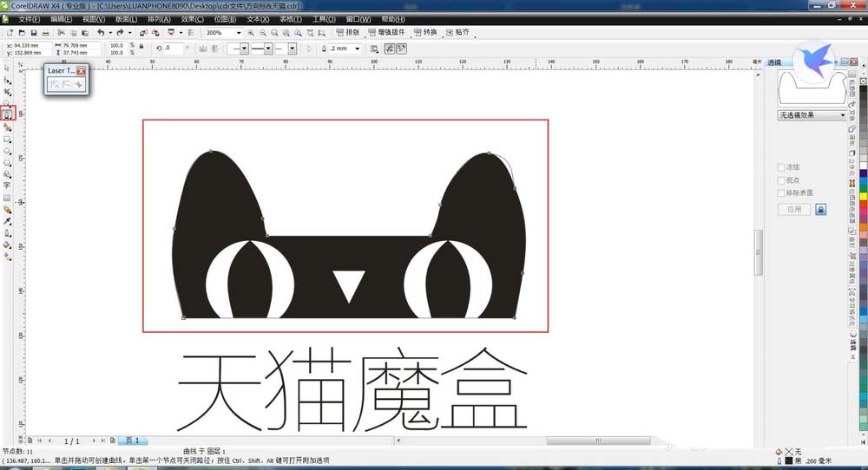Toggle the 冻结 checkbox
868x470 pixels.
coord(781,167)
